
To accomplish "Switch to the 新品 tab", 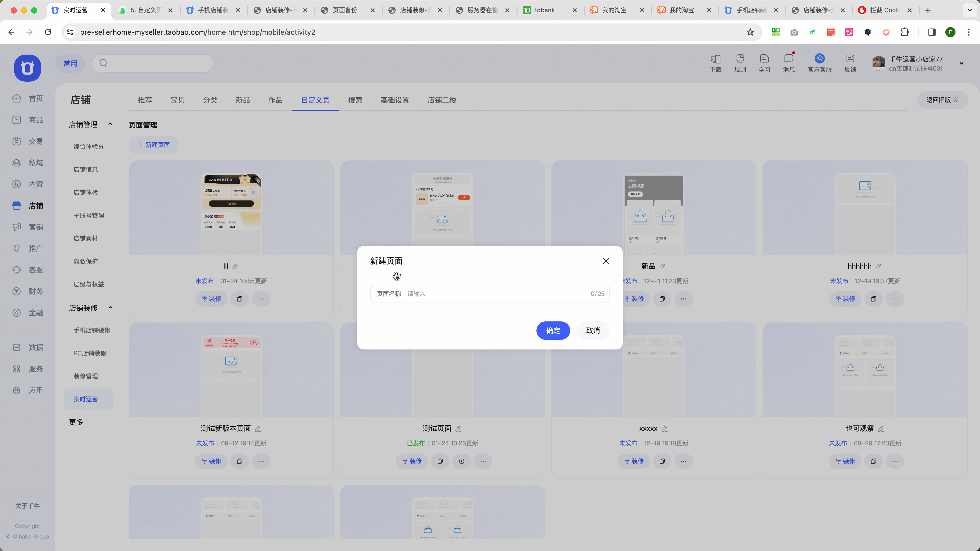I will pos(243,100).
